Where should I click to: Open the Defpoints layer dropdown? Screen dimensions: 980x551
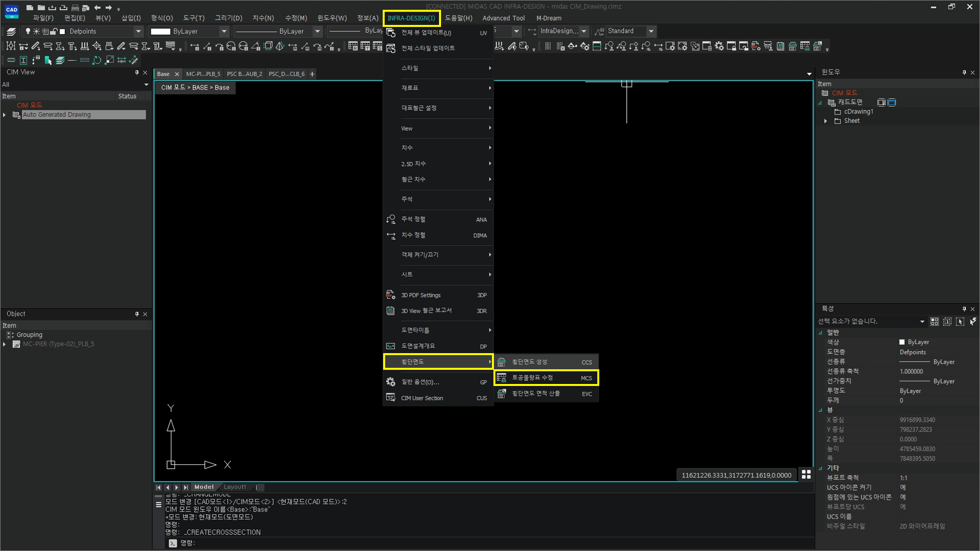pos(138,31)
